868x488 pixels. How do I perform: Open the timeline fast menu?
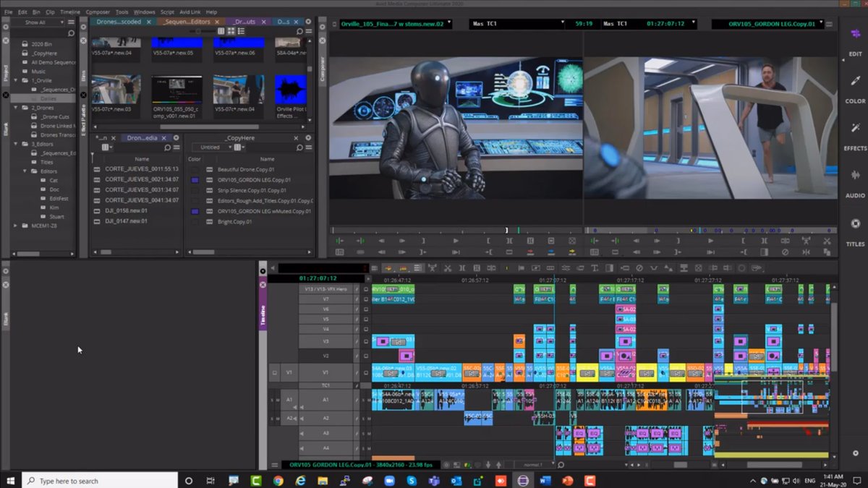coord(275,465)
